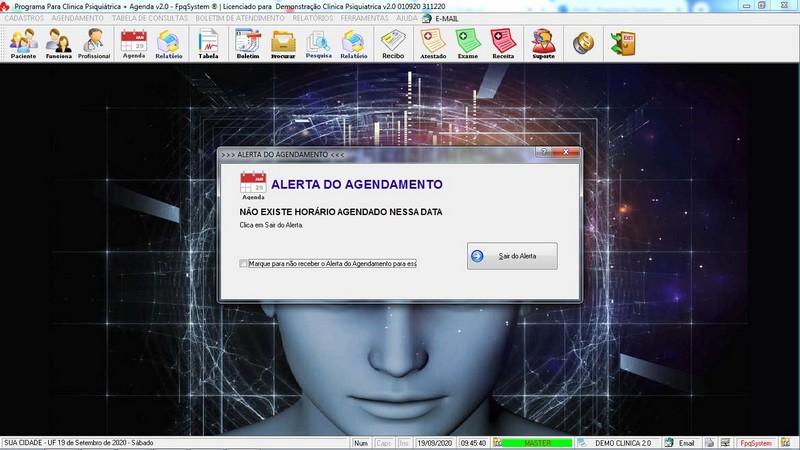Click the icon beside DEMO CLINICA 2.0

582,443
